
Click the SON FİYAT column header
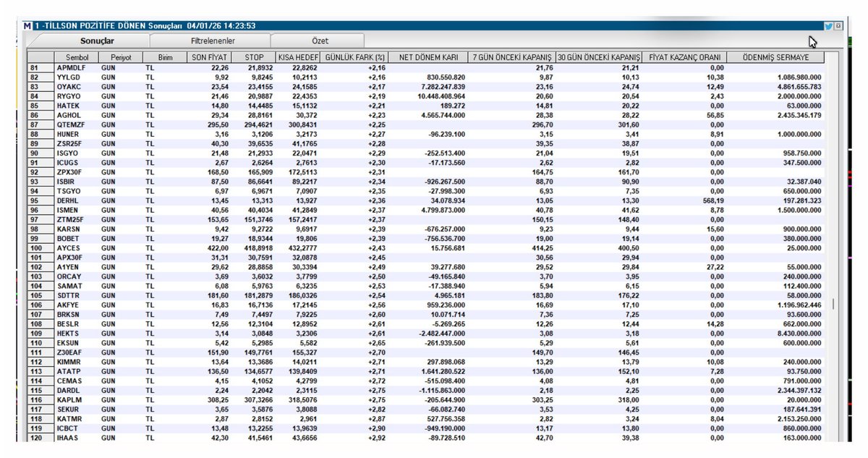click(209, 56)
